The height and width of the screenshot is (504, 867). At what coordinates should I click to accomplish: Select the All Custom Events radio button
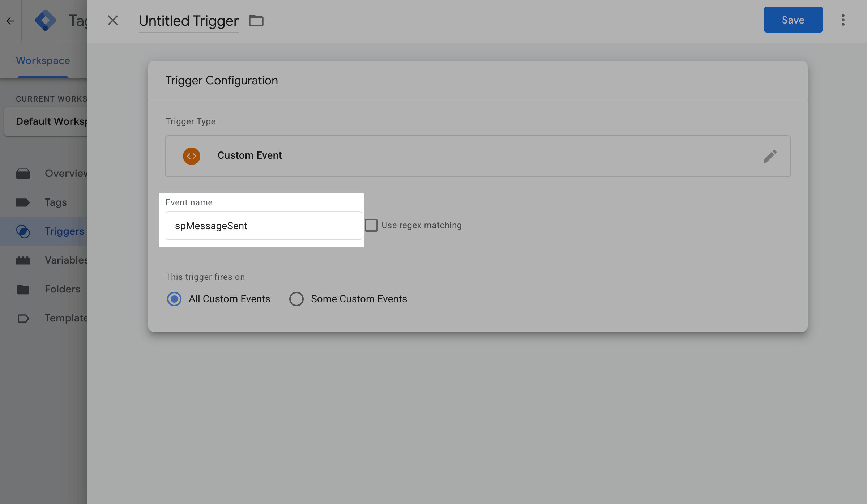point(174,299)
